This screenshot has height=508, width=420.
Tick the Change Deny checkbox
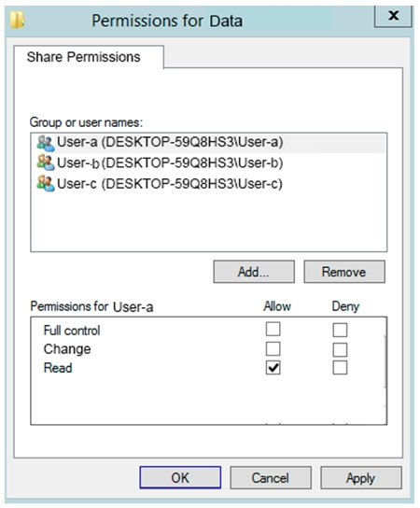[340, 349]
